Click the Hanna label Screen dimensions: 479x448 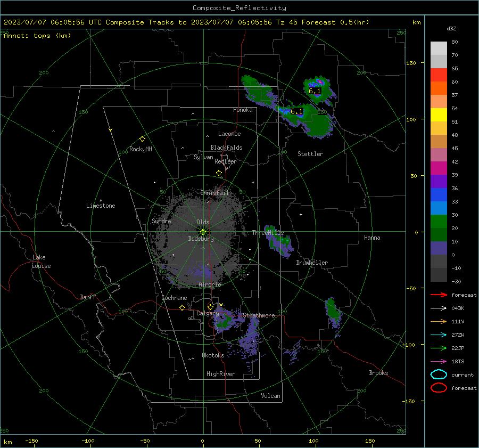[372, 238]
